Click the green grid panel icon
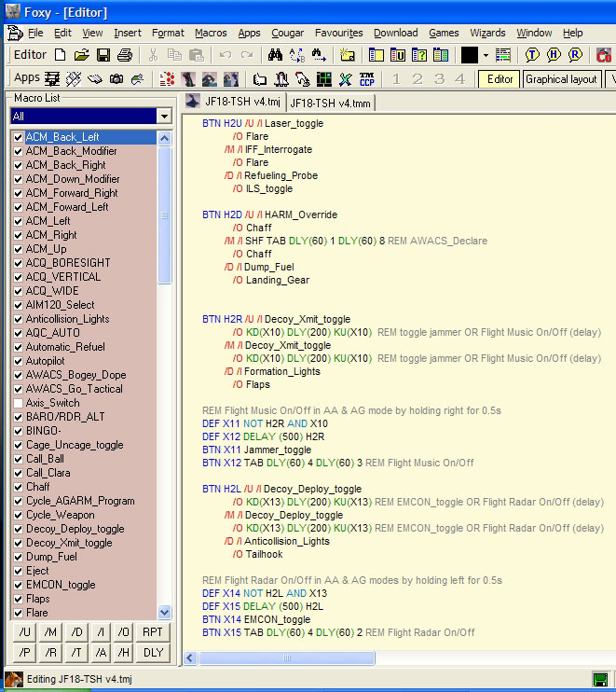This screenshot has height=692, width=616. (x=324, y=79)
